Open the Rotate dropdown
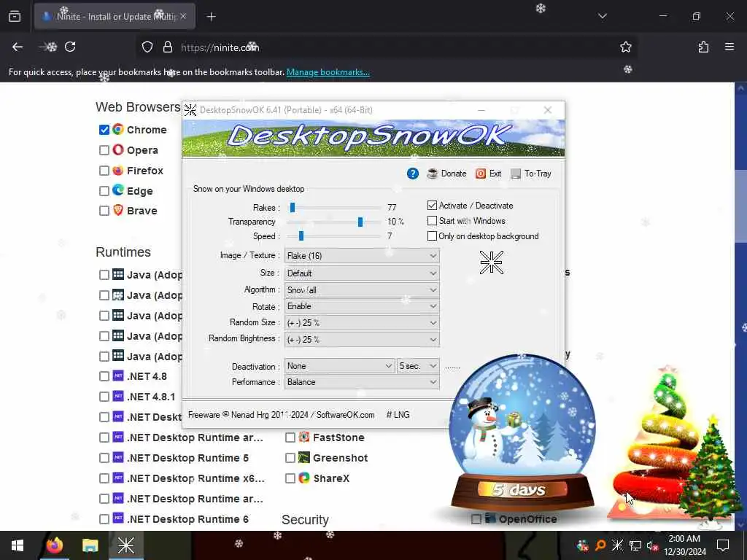The image size is (747, 560). point(362,306)
